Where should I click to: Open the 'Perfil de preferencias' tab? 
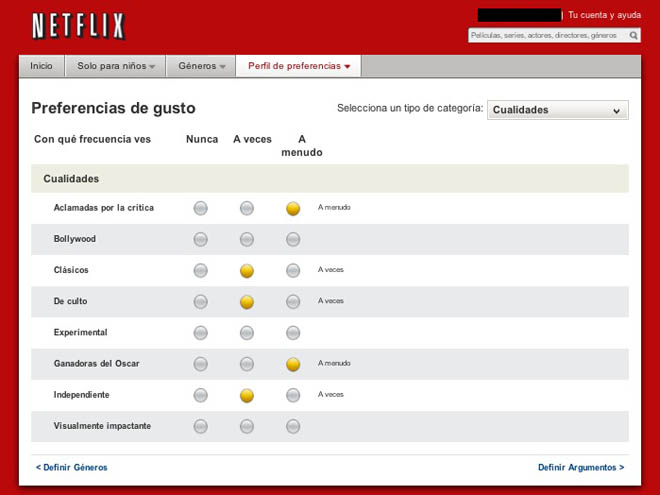(299, 66)
